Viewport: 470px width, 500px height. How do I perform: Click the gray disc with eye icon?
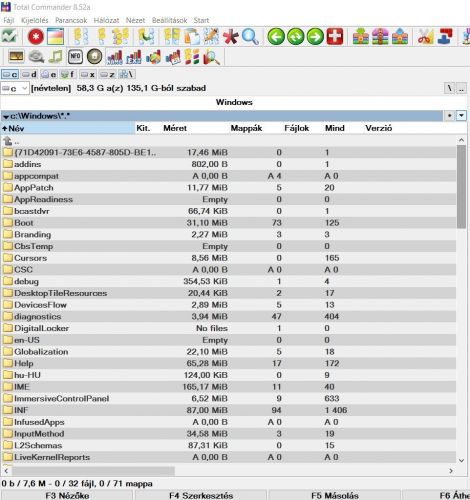point(36,57)
